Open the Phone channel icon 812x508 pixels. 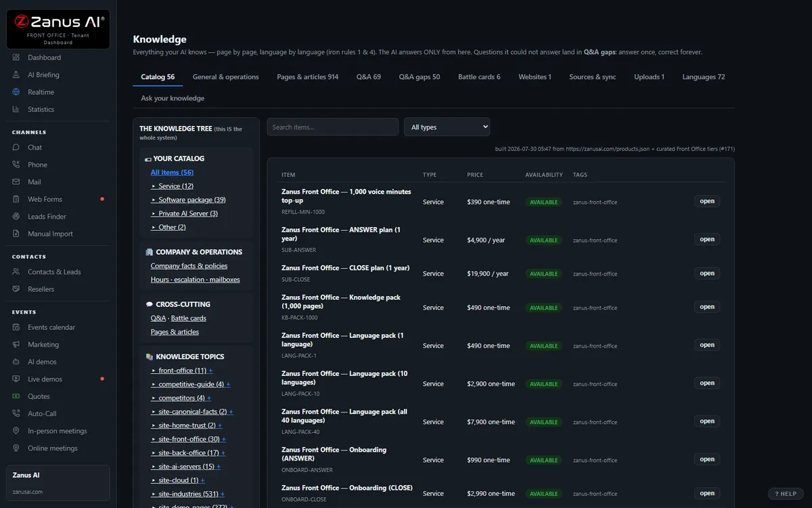pos(16,165)
